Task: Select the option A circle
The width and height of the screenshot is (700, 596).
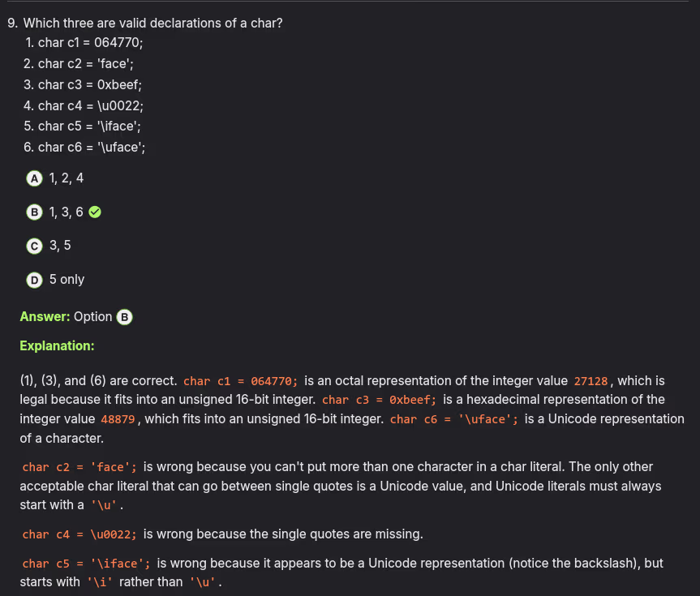Action: [x=34, y=178]
